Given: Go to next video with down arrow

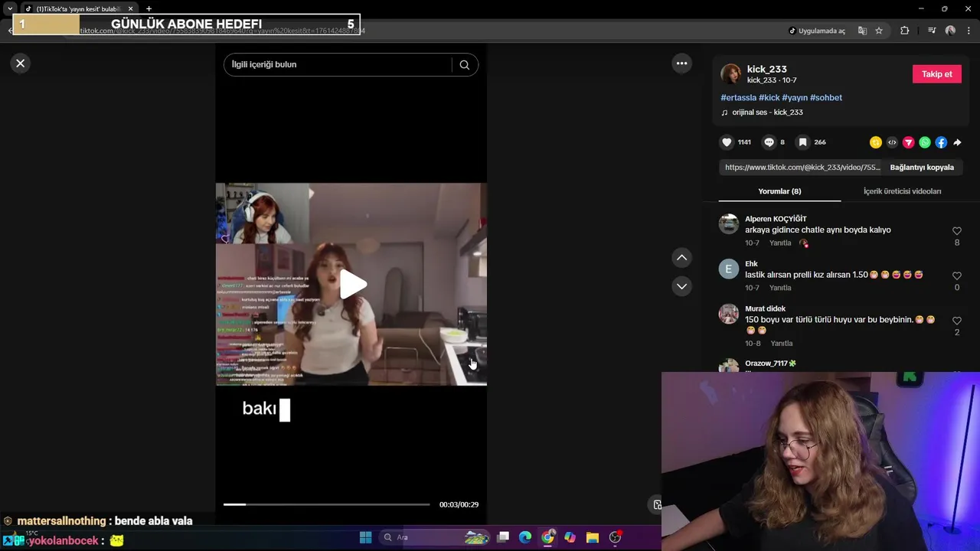Looking at the screenshot, I should tap(681, 286).
